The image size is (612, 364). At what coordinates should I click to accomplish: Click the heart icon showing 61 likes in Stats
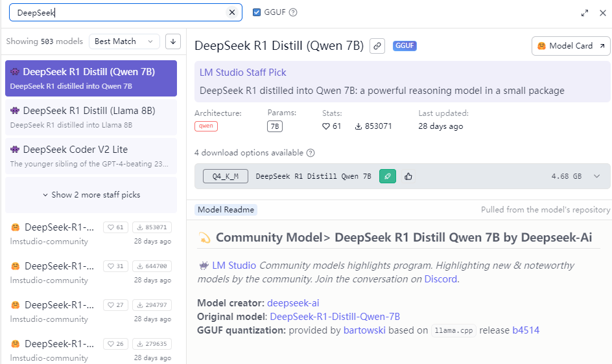(x=326, y=126)
